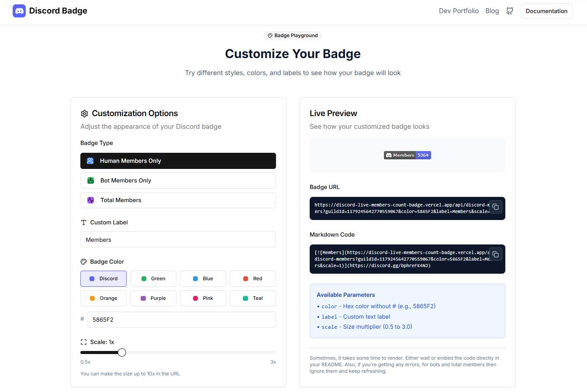The image size is (587, 392).
Task: Go to the Blog page
Action: [492, 11]
